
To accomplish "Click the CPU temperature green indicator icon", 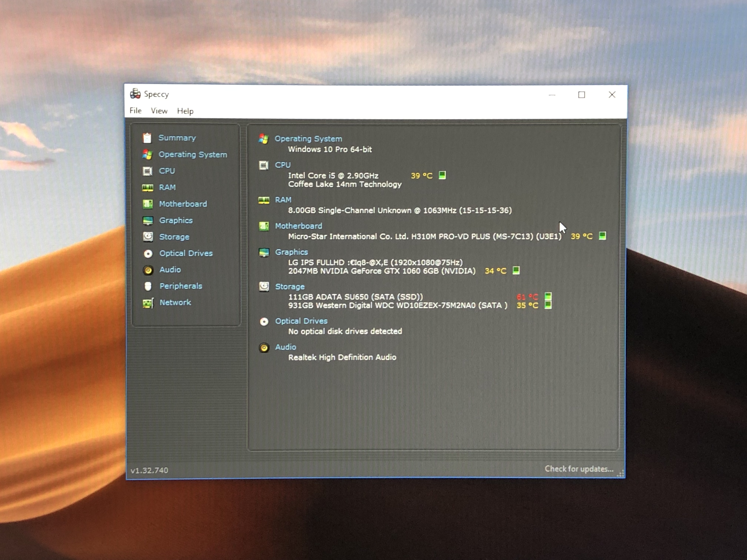I will (442, 175).
